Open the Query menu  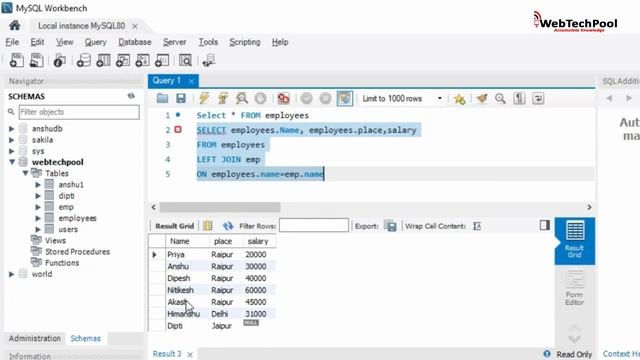pos(96,42)
